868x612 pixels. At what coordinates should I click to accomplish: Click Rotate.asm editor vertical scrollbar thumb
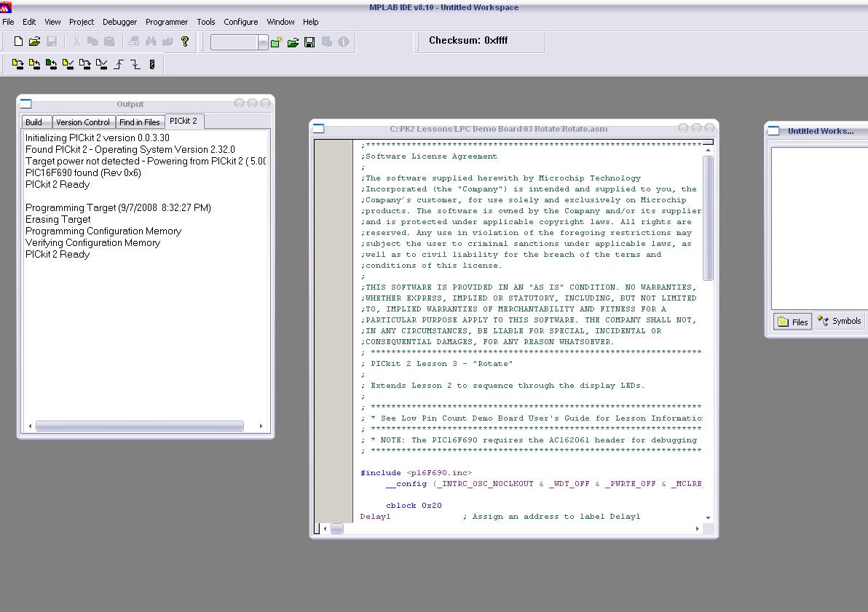pos(708,218)
